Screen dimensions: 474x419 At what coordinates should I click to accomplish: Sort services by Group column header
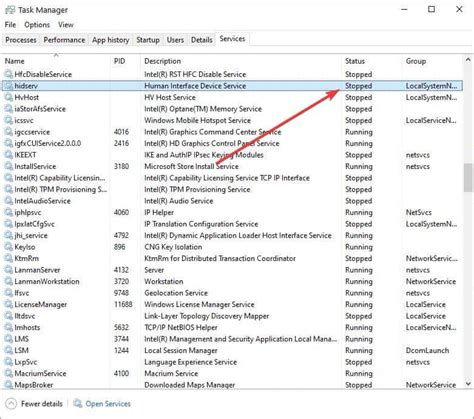pyautogui.click(x=433, y=61)
